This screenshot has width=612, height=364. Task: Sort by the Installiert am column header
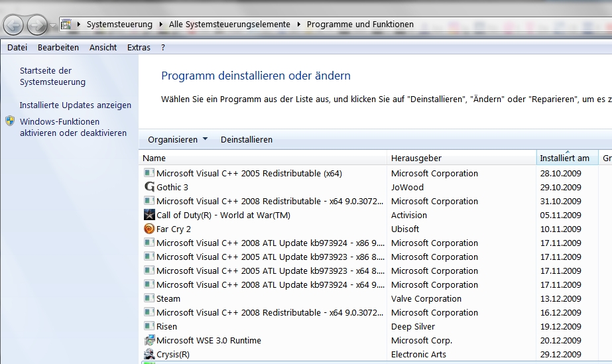click(x=567, y=158)
